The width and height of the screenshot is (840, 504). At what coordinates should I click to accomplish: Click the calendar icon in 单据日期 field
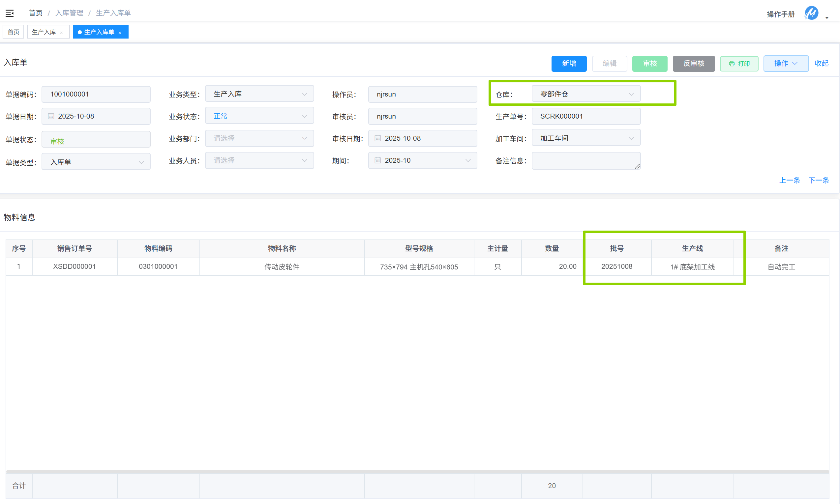click(x=51, y=116)
